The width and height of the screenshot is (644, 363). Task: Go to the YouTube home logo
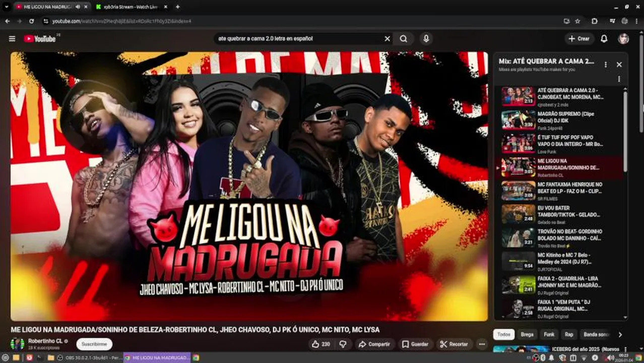click(x=39, y=39)
